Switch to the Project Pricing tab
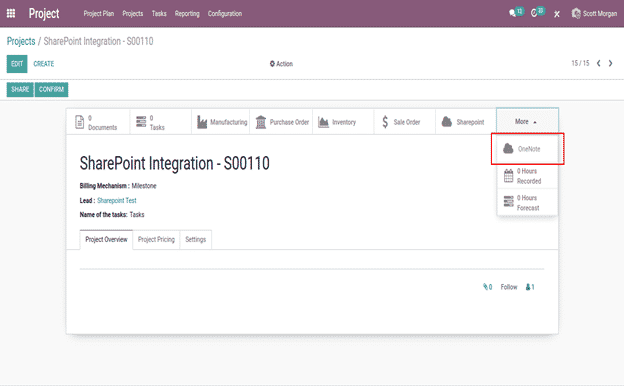The image size is (624, 386). click(x=156, y=240)
